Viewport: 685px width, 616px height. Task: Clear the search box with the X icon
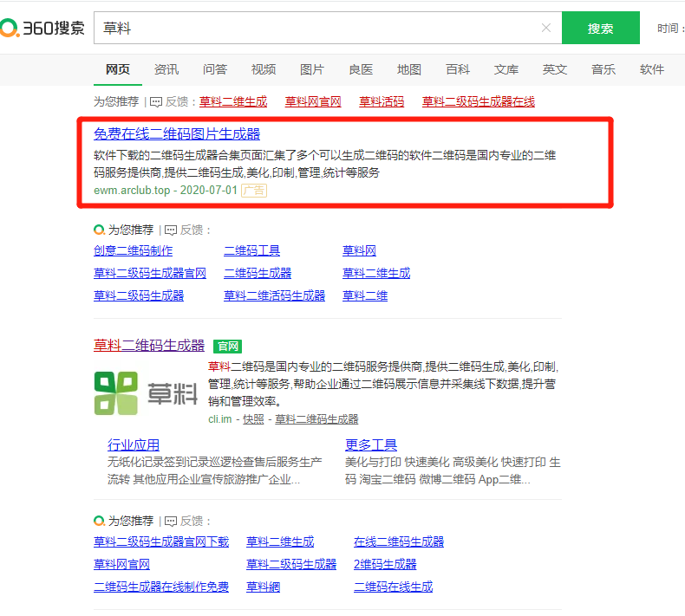coord(545,28)
